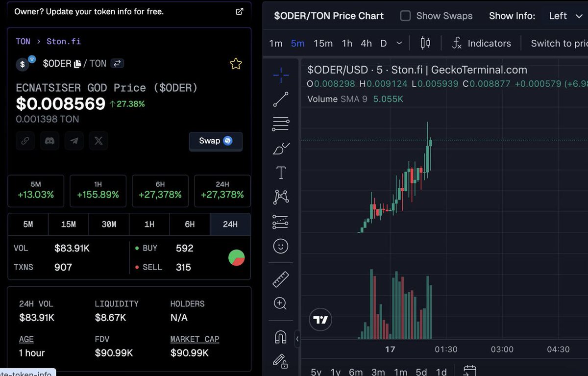The height and width of the screenshot is (376, 588).
Task: Open the token Telegram link
Action: click(x=74, y=141)
